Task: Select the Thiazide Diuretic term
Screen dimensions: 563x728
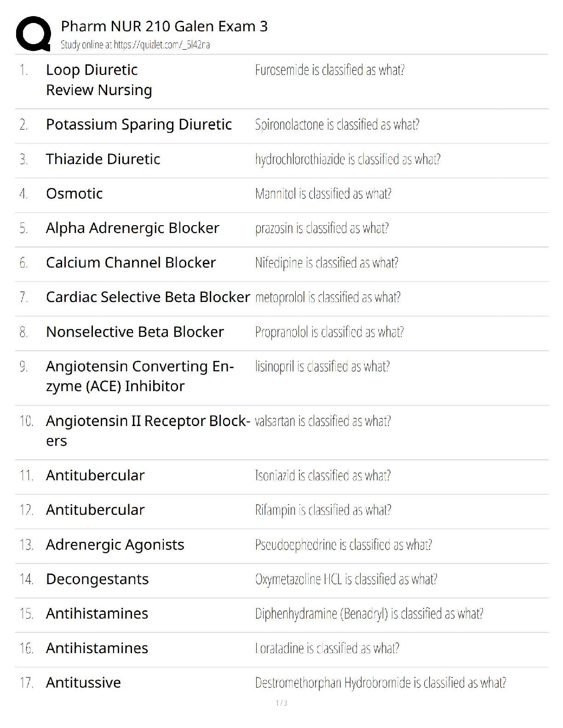Action: pyautogui.click(x=103, y=159)
